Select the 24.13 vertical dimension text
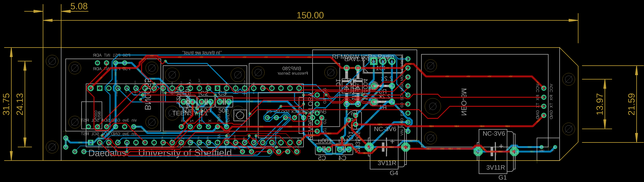This screenshot has width=644, height=182. [x=20, y=104]
